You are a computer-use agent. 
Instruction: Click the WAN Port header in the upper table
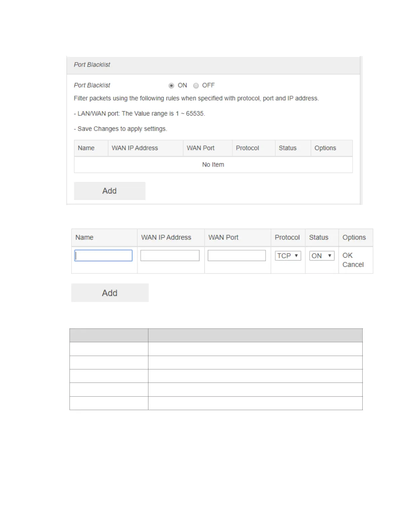click(x=200, y=148)
